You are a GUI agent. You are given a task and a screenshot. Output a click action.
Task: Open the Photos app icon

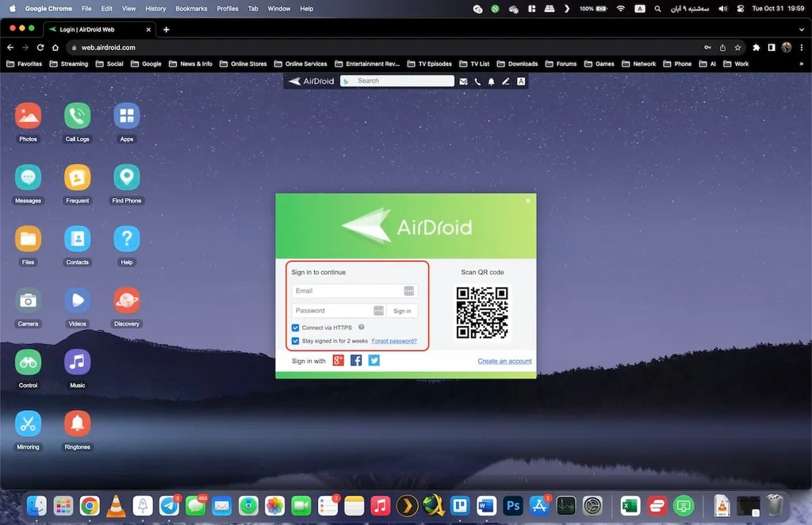[28, 117]
